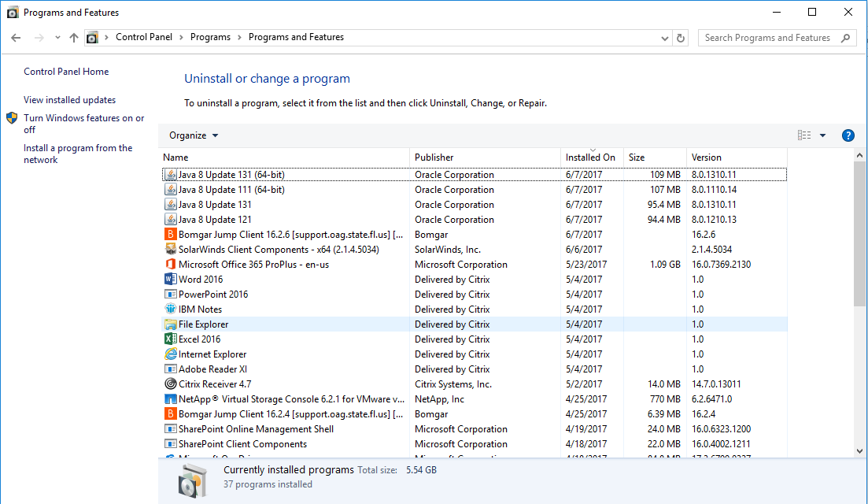This screenshot has width=868, height=504.
Task: Select the Excel 2016 icon
Action: pyautogui.click(x=171, y=339)
